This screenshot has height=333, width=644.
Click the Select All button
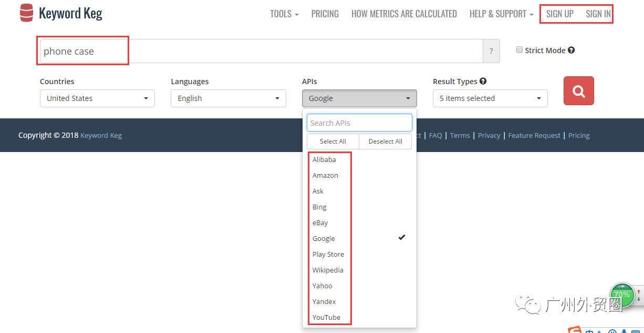(333, 142)
